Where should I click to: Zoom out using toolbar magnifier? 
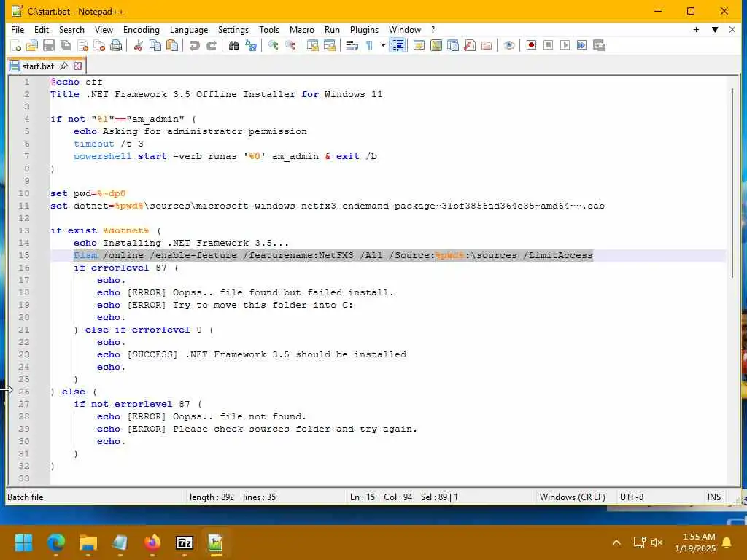(290, 46)
